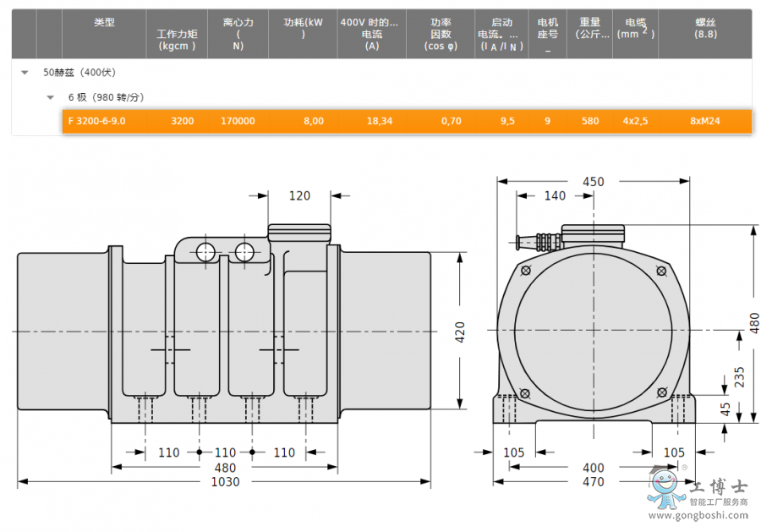
Task: Click the 235 shaft height dimension
Action: coord(739,377)
